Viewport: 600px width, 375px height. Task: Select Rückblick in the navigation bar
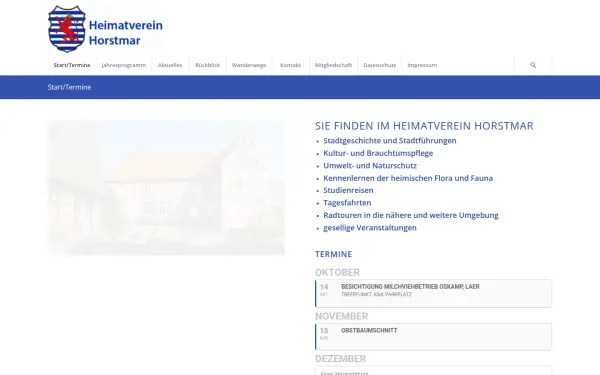pyautogui.click(x=207, y=65)
